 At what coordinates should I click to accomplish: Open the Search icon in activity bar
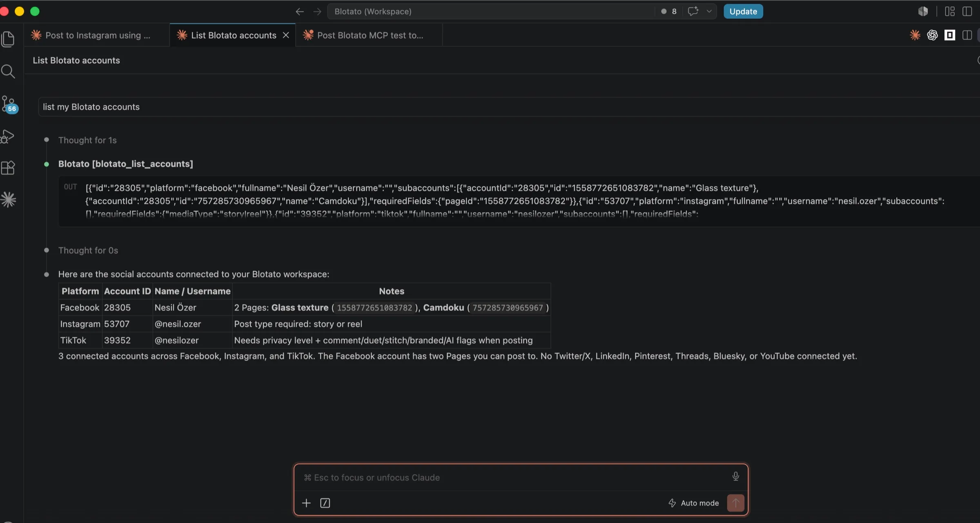(x=8, y=71)
